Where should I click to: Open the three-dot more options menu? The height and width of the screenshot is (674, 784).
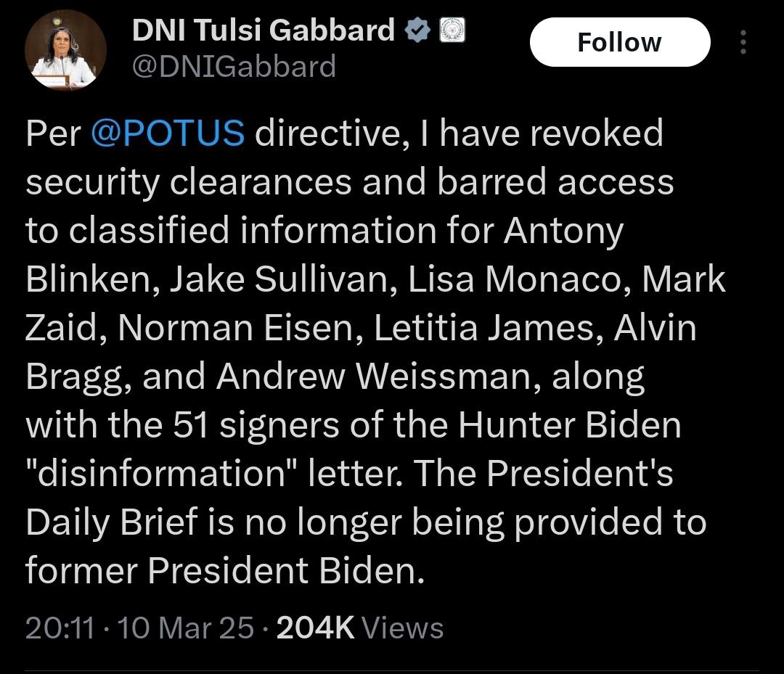[x=743, y=43]
